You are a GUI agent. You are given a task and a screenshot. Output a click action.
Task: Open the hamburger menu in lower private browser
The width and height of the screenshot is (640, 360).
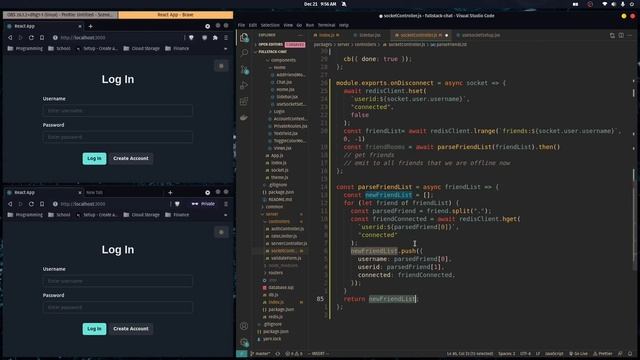point(226,204)
